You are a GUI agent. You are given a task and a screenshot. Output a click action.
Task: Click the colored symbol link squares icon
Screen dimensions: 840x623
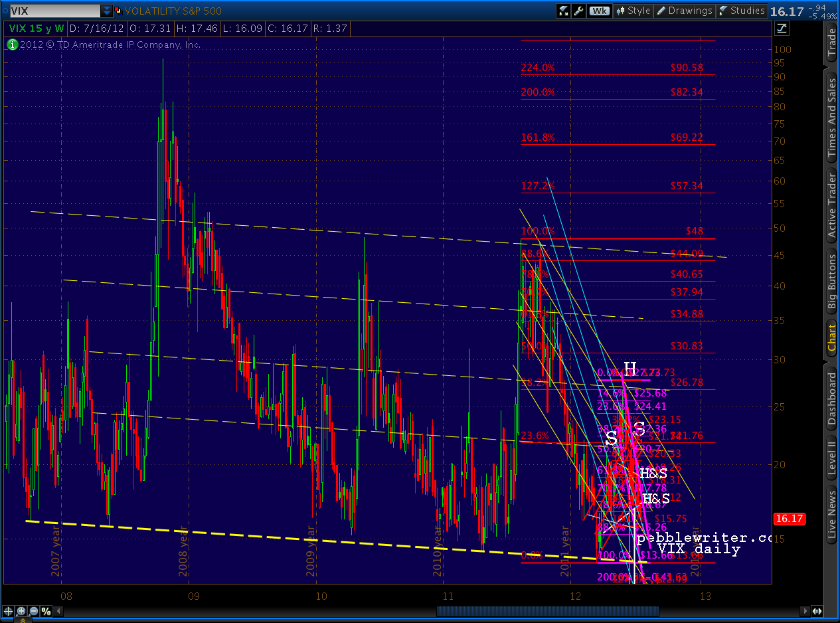(118, 11)
